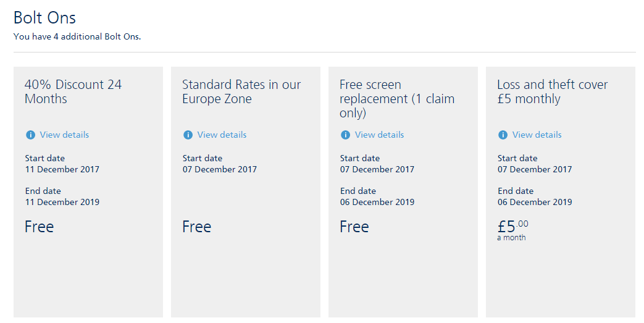Image resolution: width=644 pixels, height=323 pixels.
Task: Click the Free price on Europe Zone card
Action: point(196,227)
